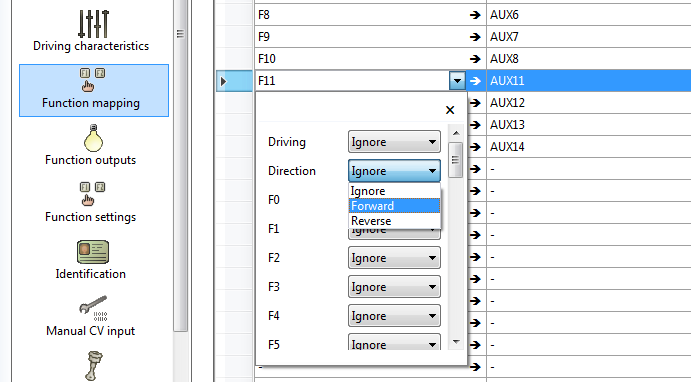The image size is (691, 382).
Task: Select the AUX12 output cell
Action: coord(589,103)
